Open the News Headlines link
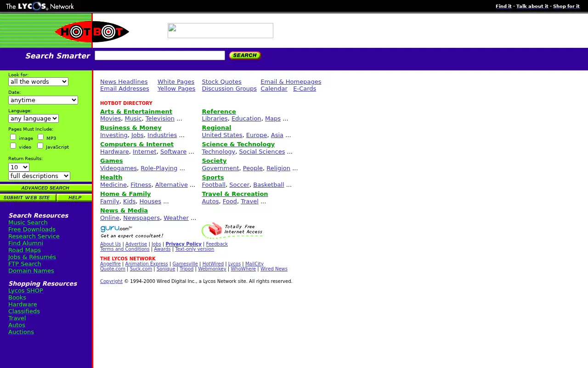Screen dimensions: 588x368 (124, 81)
